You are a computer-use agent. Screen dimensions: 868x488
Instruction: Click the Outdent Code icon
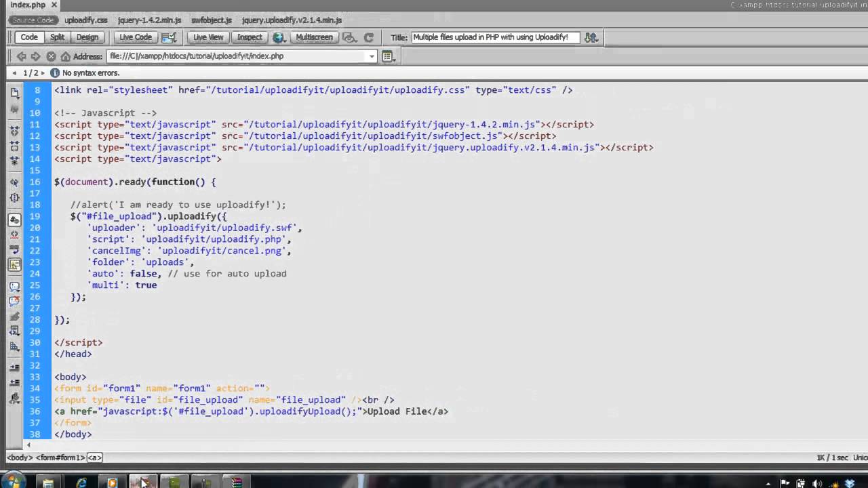click(x=14, y=383)
